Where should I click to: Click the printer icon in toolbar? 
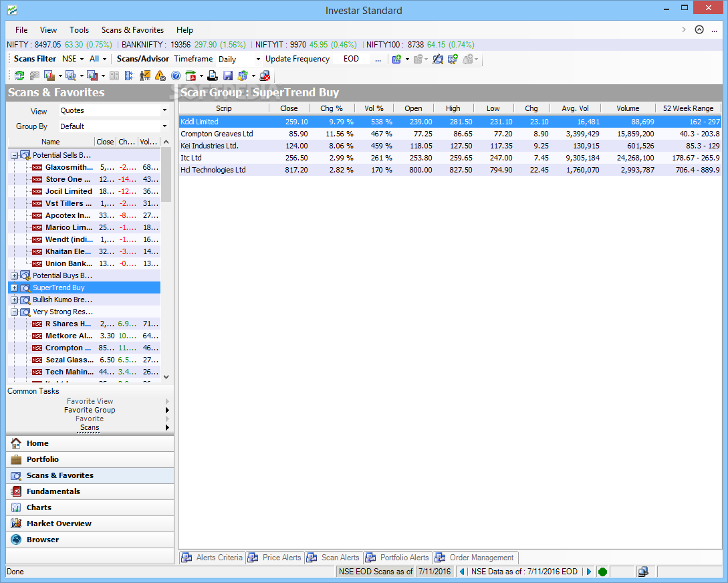tap(212, 75)
